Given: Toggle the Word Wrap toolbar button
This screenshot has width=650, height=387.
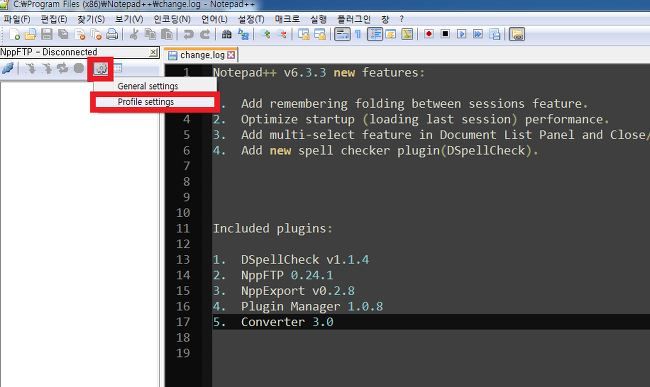Looking at the screenshot, I should point(342,34).
